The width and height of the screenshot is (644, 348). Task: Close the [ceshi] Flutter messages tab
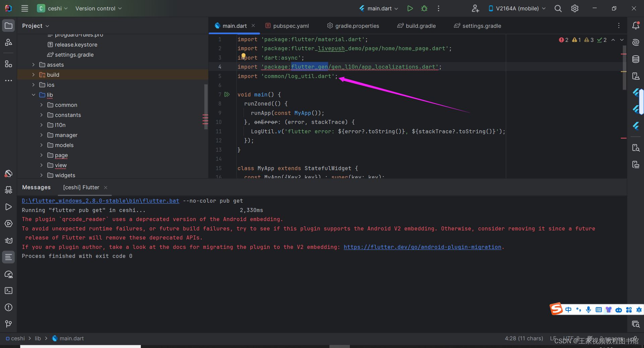click(106, 188)
